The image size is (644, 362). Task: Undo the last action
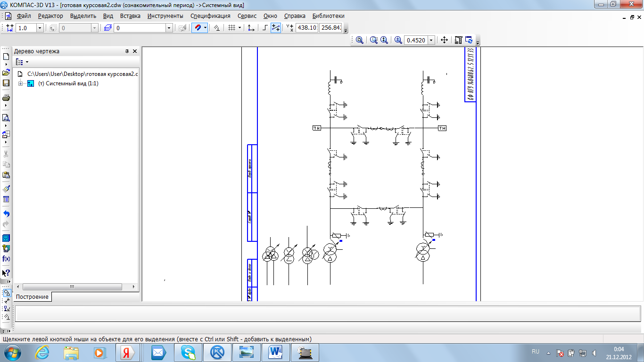(x=6, y=214)
